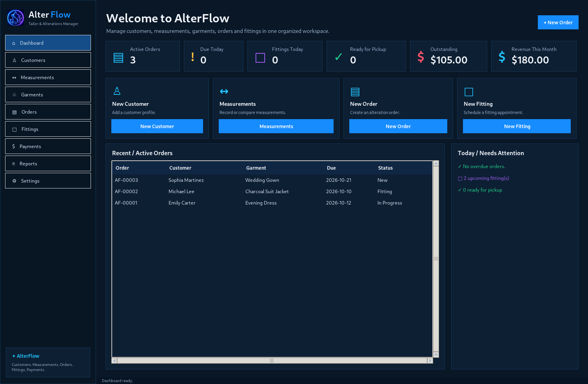This screenshot has height=384, width=588.
Task: Click the orders table scroll-right arrow
Action: pyautogui.click(x=430, y=360)
